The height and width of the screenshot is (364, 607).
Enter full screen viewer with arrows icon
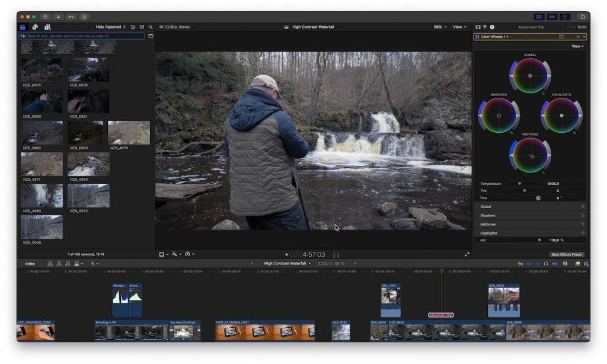[467, 254]
